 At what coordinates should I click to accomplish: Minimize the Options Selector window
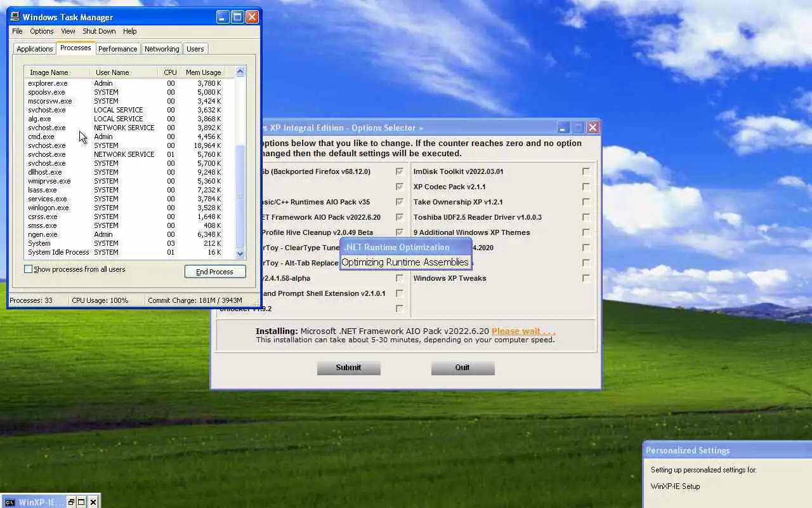click(563, 128)
